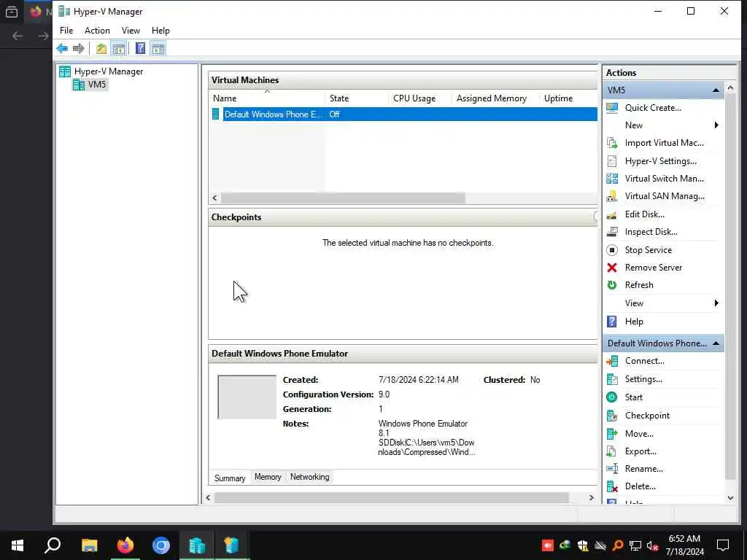Open the notification center icon
The height and width of the screenshot is (560, 747).
point(723,545)
